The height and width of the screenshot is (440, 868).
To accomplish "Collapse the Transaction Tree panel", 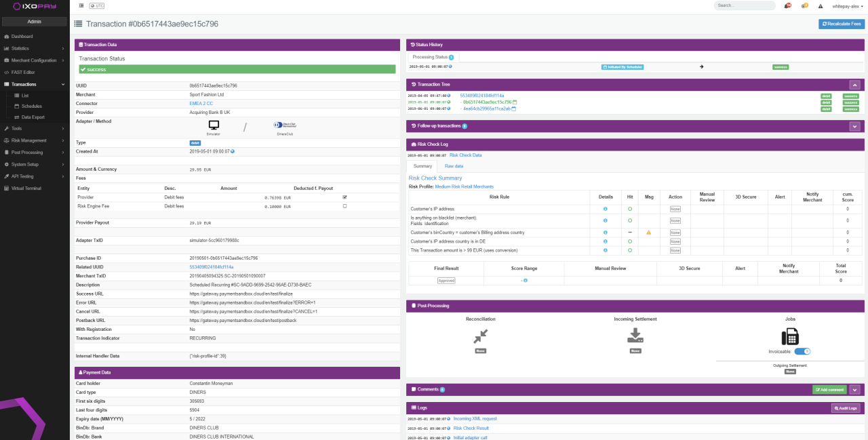I will 854,85.
